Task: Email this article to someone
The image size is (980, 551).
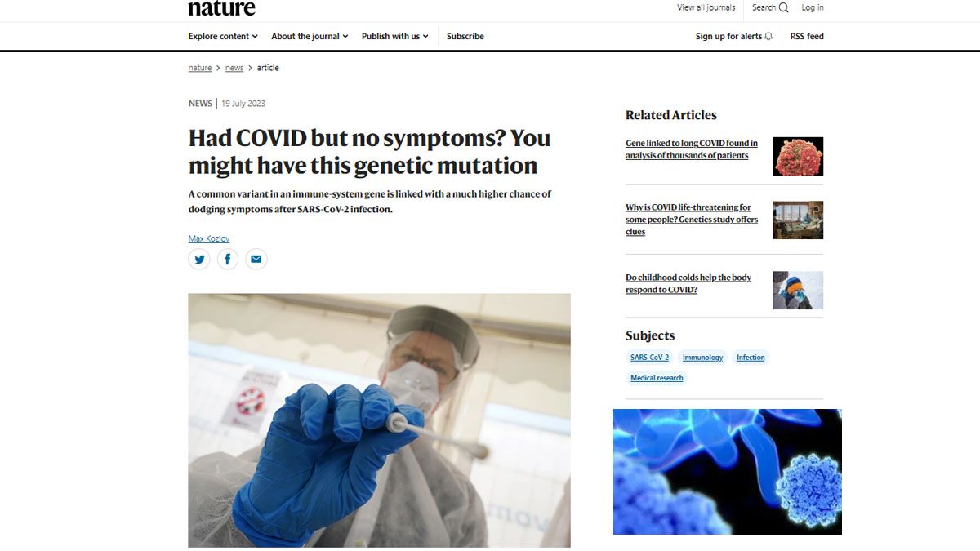Action: click(256, 259)
